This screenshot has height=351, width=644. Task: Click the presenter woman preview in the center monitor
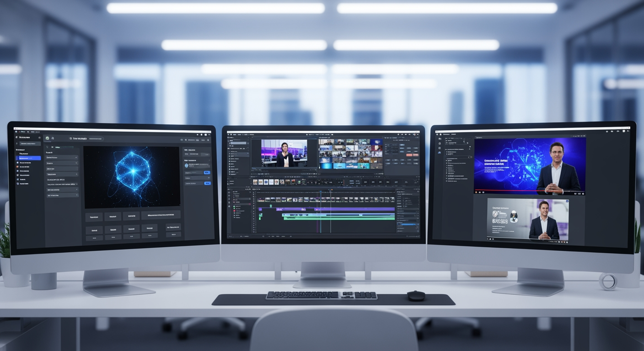click(x=284, y=153)
